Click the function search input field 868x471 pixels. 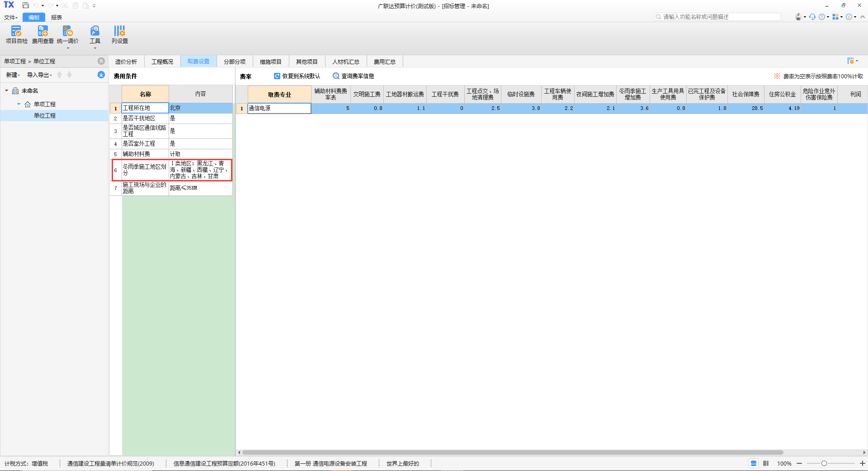click(720, 17)
